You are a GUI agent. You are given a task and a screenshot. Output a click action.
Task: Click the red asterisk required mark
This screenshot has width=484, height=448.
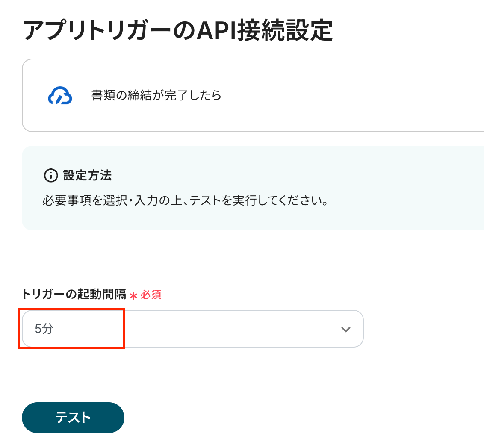click(x=133, y=295)
